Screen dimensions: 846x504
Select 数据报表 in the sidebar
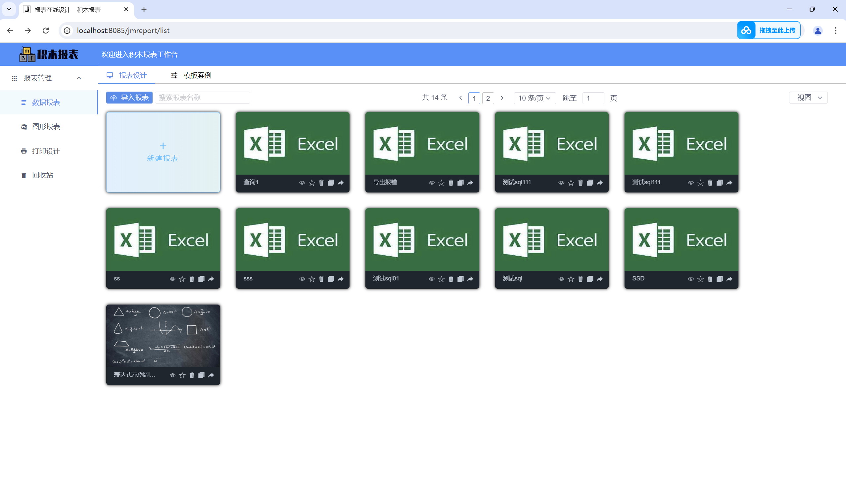[x=49, y=103]
